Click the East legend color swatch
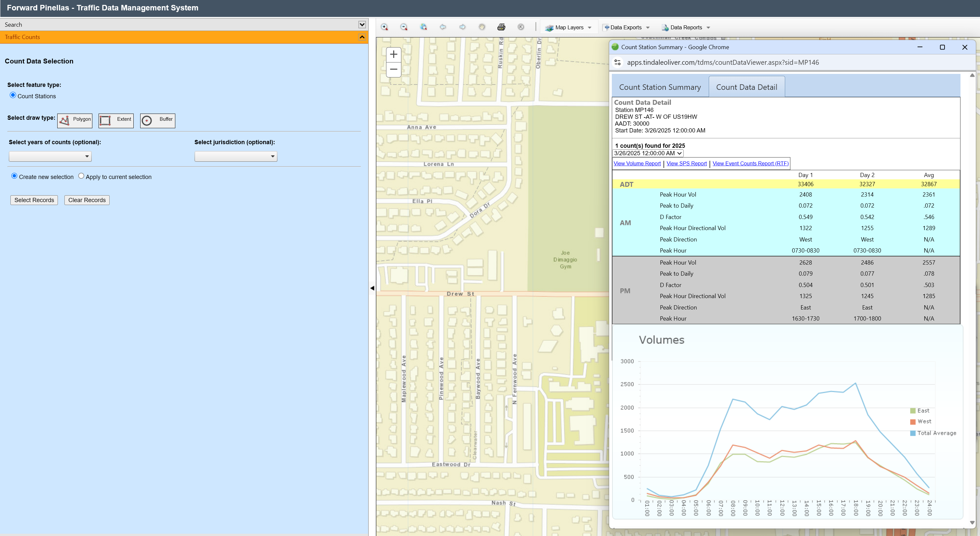This screenshot has height=536, width=980. [x=913, y=411]
